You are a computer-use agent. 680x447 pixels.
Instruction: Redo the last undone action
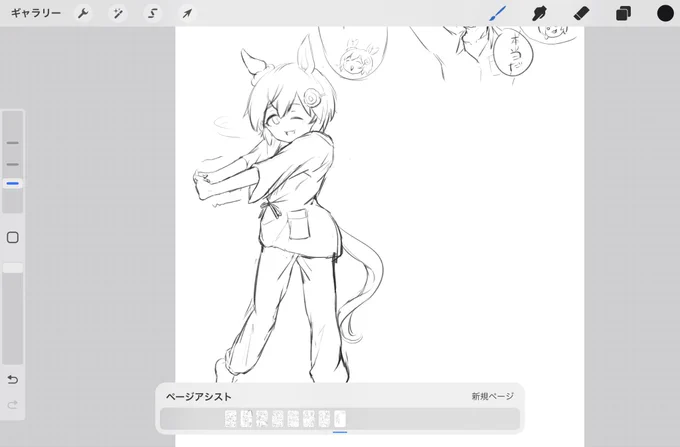13,405
